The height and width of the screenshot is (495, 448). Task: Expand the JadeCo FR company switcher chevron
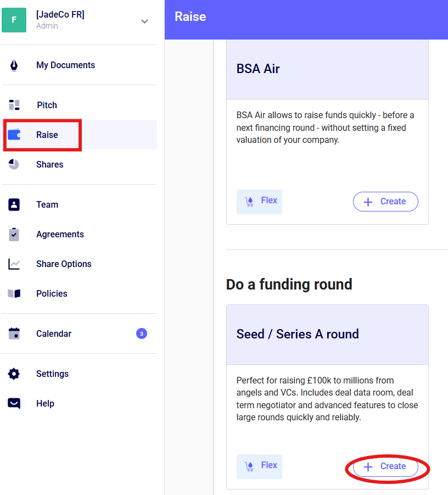pyautogui.click(x=144, y=21)
